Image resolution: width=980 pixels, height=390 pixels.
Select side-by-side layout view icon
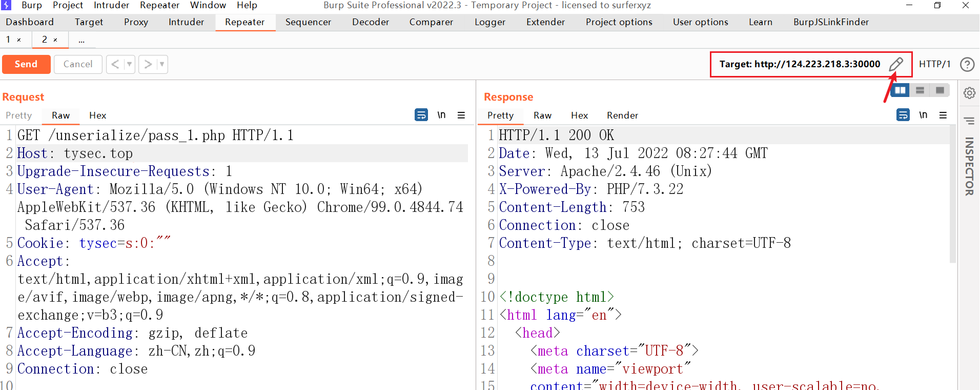pos(900,90)
